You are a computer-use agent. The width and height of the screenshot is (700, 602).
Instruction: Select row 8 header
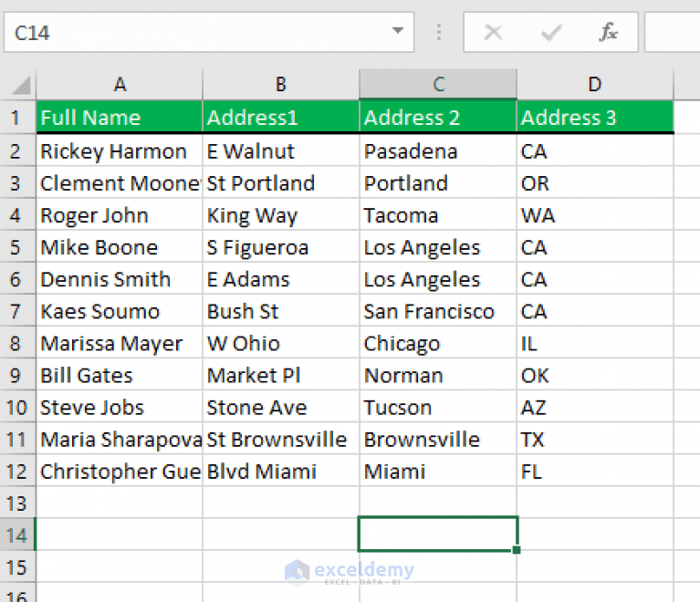pos(17,343)
